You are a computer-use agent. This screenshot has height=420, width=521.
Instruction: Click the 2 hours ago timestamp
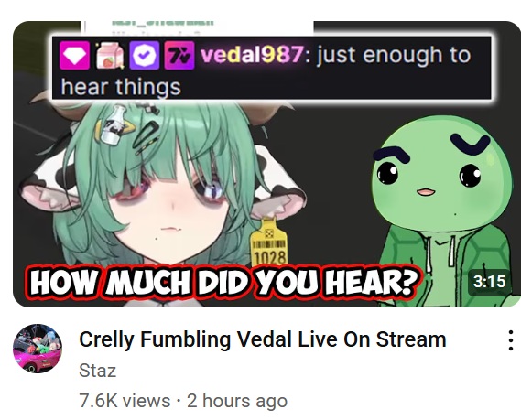click(x=237, y=401)
